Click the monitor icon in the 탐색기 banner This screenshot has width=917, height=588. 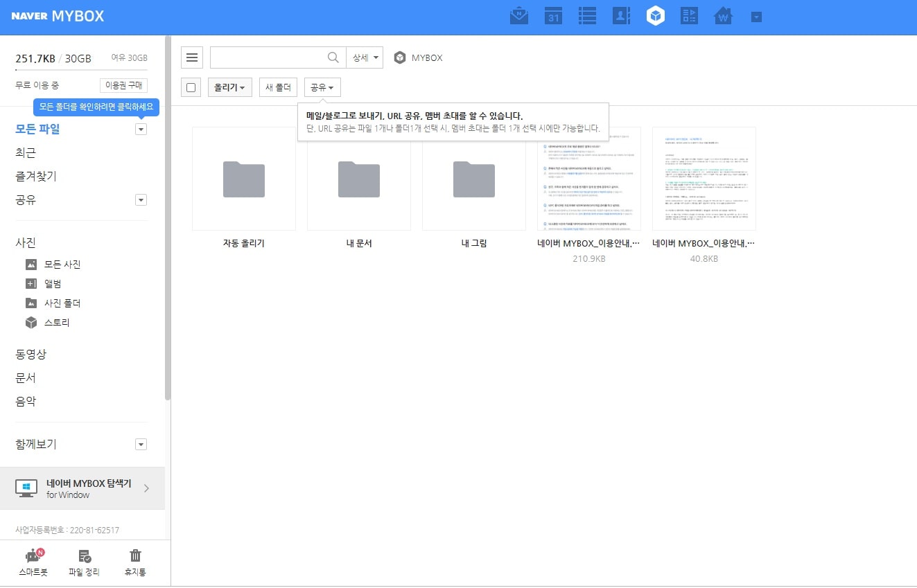click(x=26, y=488)
